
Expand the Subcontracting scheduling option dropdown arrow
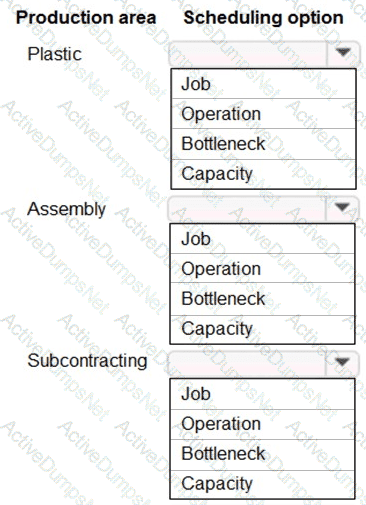tap(342, 362)
